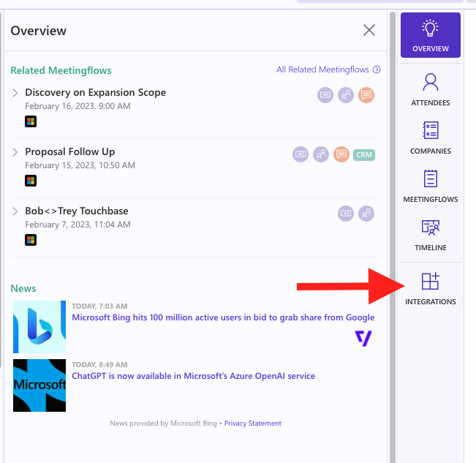Image resolution: width=476 pixels, height=463 pixels.
Task: Click attendees icon on Discovery on Expansion Scope
Action: click(x=346, y=95)
